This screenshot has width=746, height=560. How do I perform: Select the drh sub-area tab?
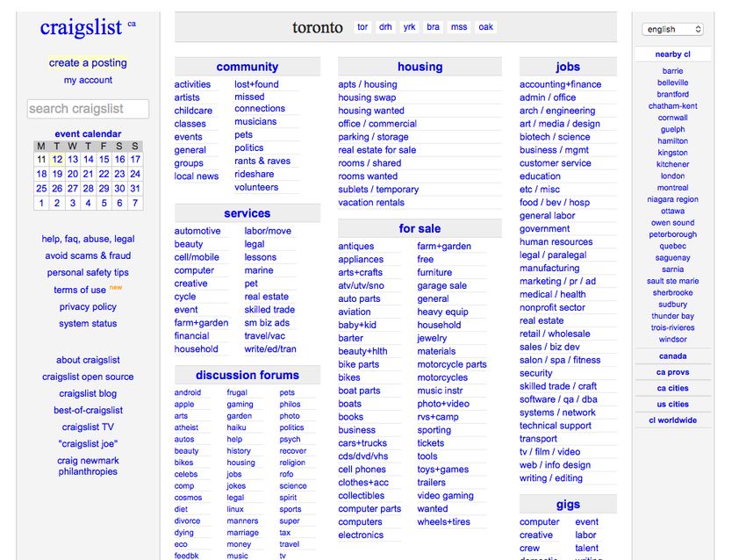tap(385, 27)
